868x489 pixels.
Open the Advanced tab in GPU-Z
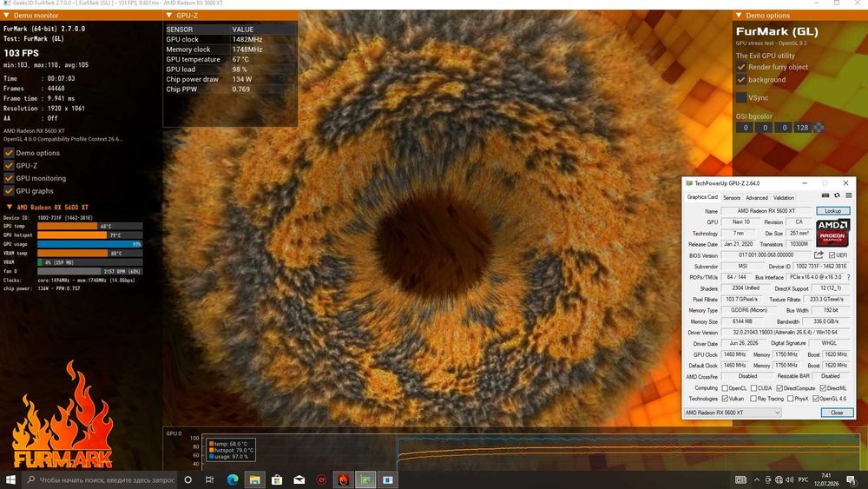(756, 198)
